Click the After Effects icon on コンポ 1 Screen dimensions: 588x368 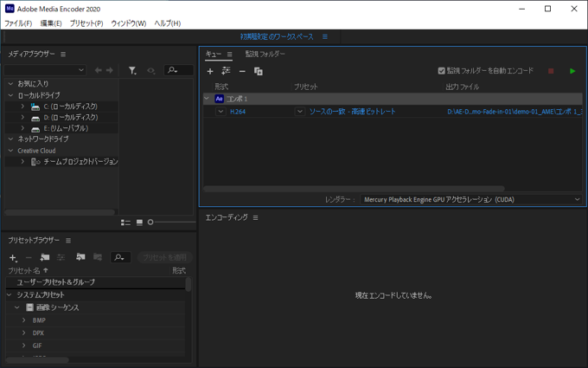[x=219, y=99]
